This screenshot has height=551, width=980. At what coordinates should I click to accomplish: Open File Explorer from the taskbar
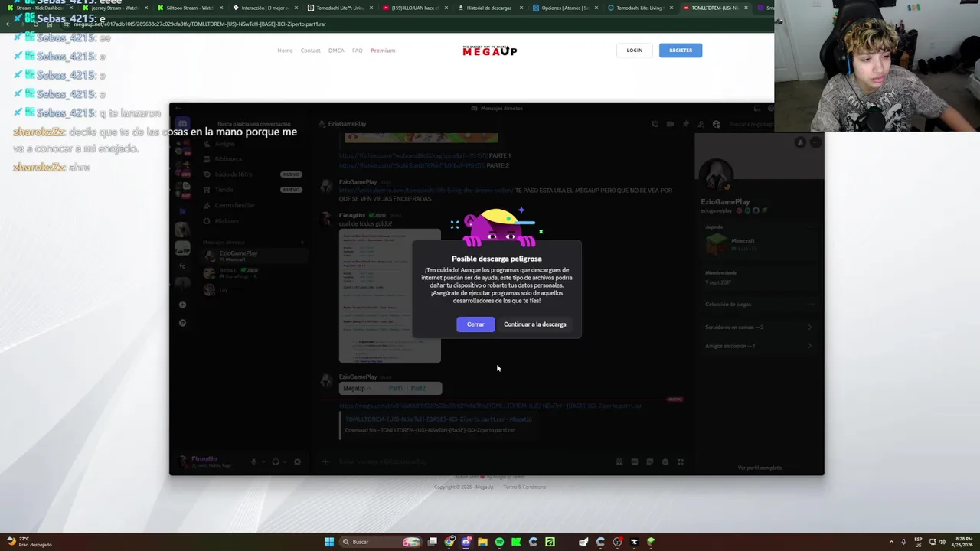coord(482,542)
